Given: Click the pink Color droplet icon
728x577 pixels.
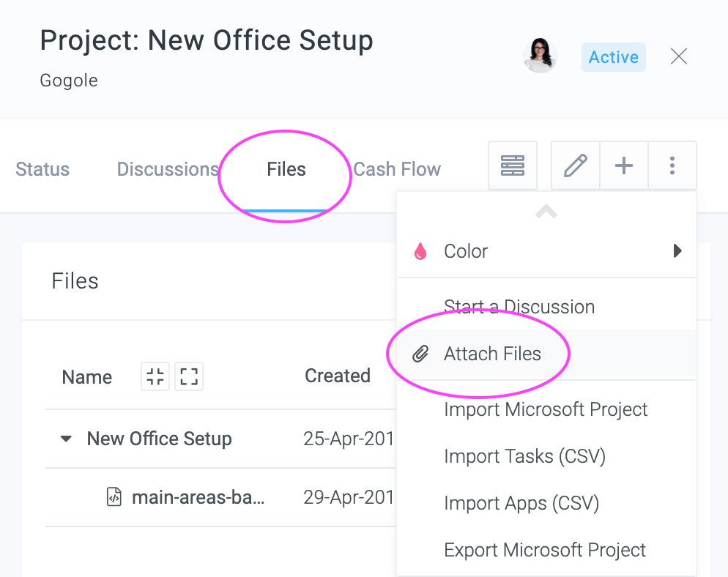Looking at the screenshot, I should 420,251.
